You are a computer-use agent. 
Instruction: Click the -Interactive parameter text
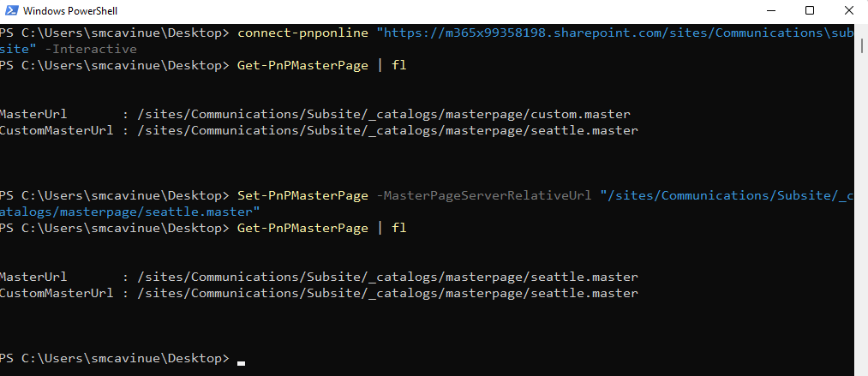tap(85, 49)
